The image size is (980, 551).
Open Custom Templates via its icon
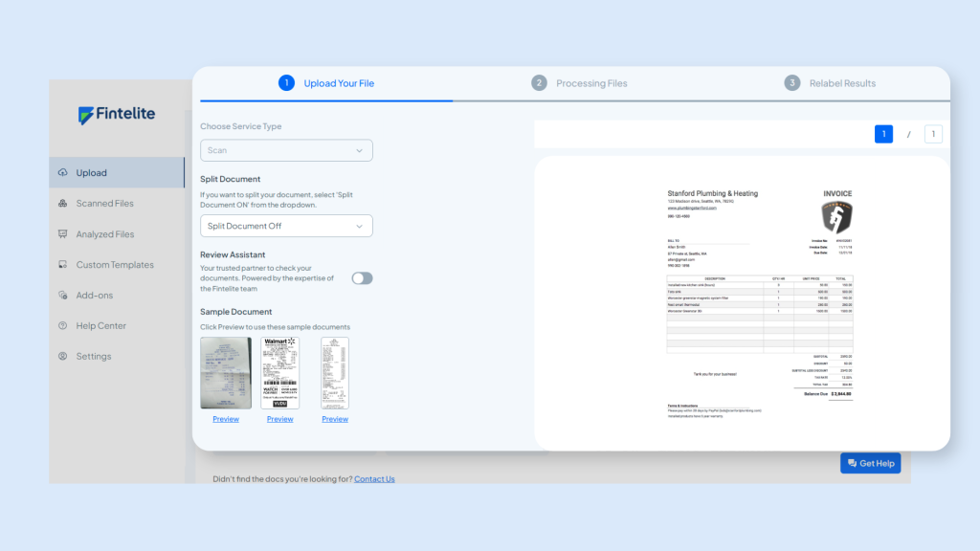coord(63,265)
